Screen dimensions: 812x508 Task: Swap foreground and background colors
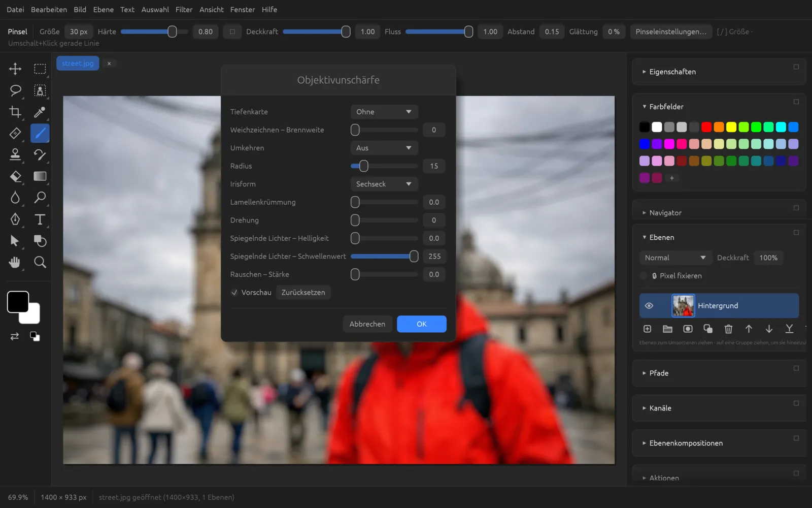click(15, 336)
